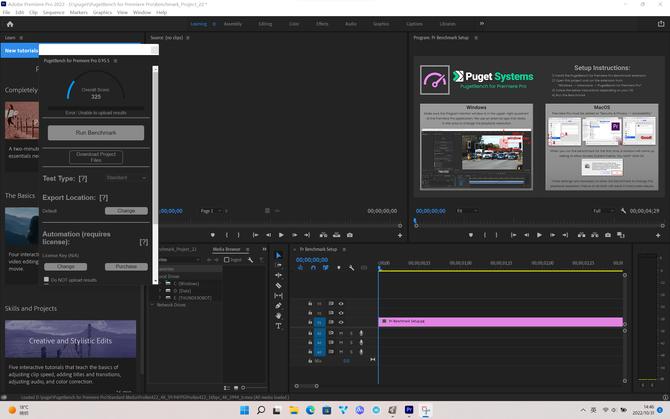
Task: Pick the Hand tool
Action: click(x=279, y=316)
